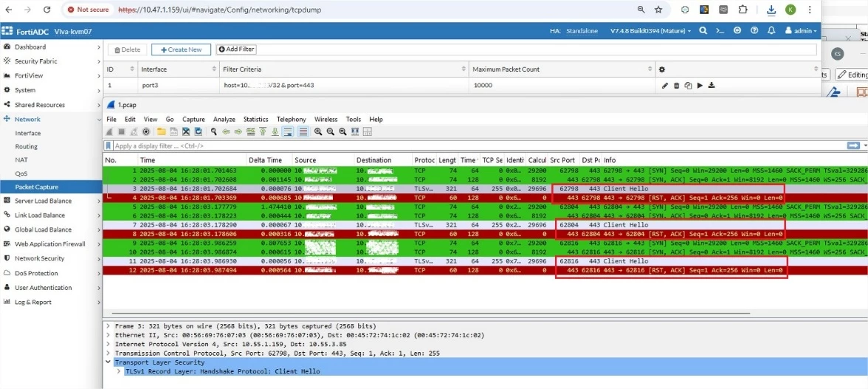868x389 pixels.
Task: Start capturing packets with the shark fin icon
Action: click(x=109, y=131)
